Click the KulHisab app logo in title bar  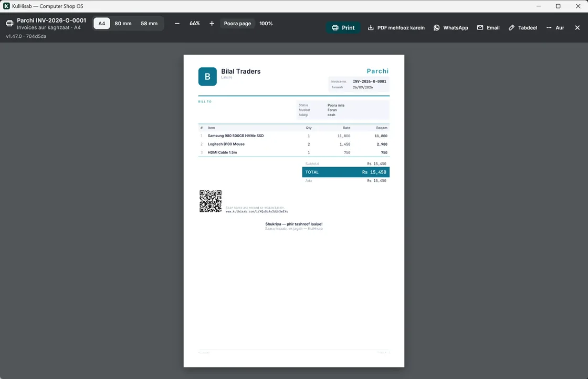(6, 6)
